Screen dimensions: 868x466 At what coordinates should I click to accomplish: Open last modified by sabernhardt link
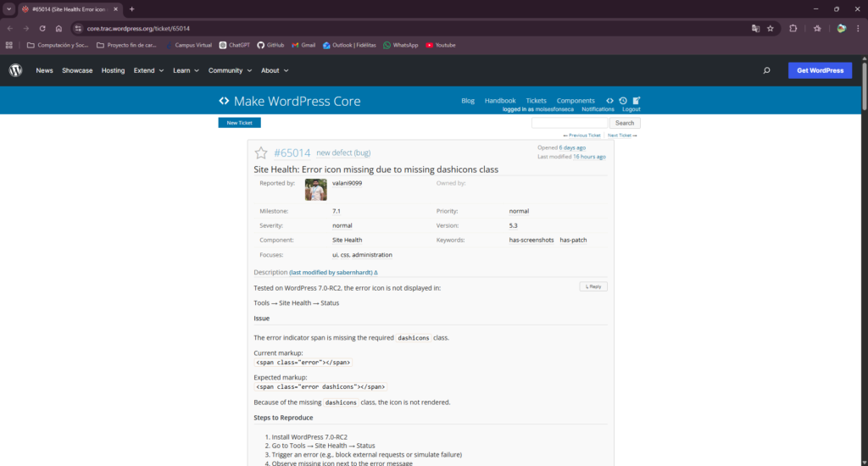click(331, 272)
